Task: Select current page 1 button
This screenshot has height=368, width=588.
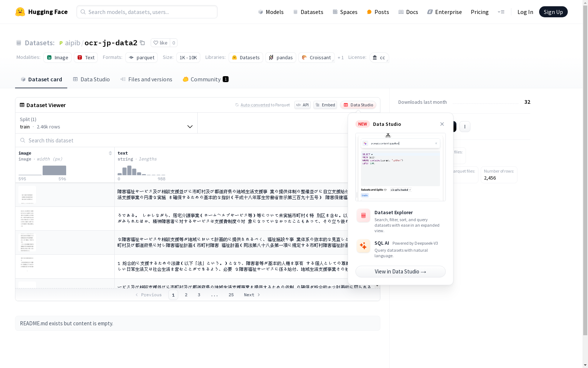Action: 173,295
